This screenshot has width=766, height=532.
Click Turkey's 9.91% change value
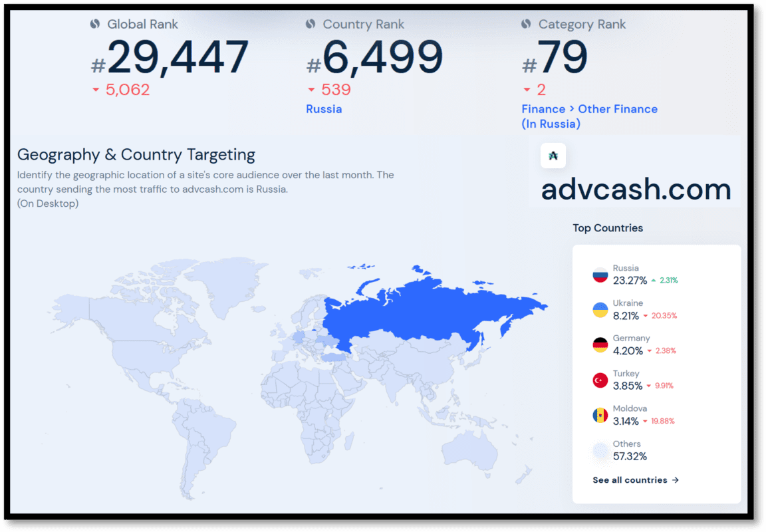point(664,386)
